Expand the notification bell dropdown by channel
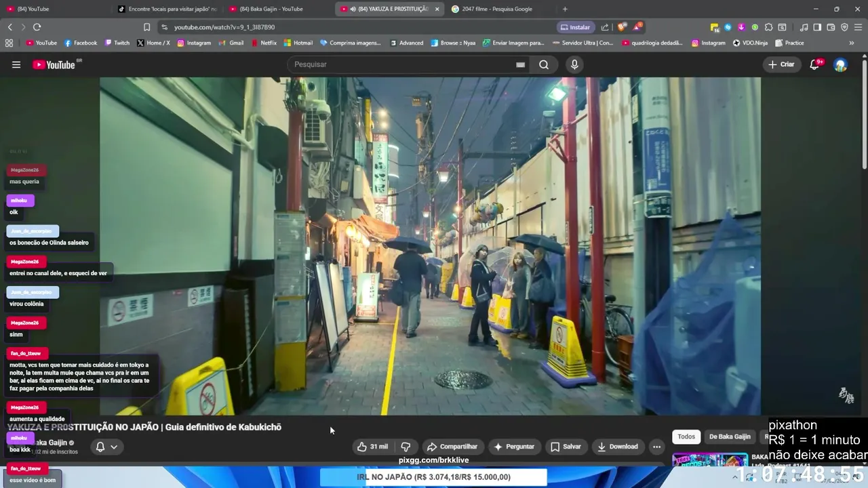Screen dimensions: 868x488 114,447
